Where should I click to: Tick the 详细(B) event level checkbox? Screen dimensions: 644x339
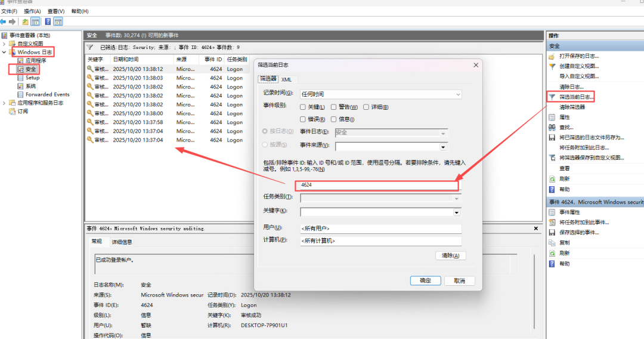[366, 107]
